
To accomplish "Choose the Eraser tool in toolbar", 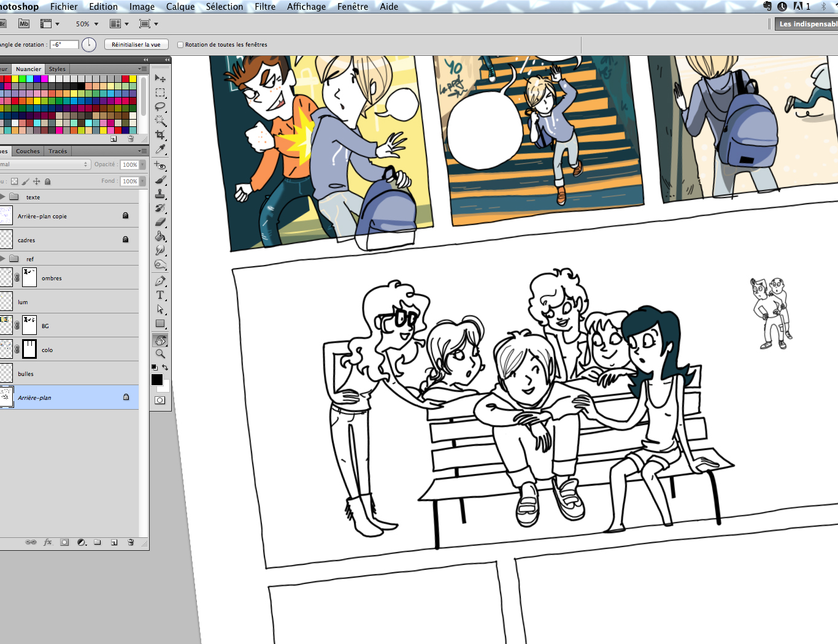I will (x=160, y=222).
